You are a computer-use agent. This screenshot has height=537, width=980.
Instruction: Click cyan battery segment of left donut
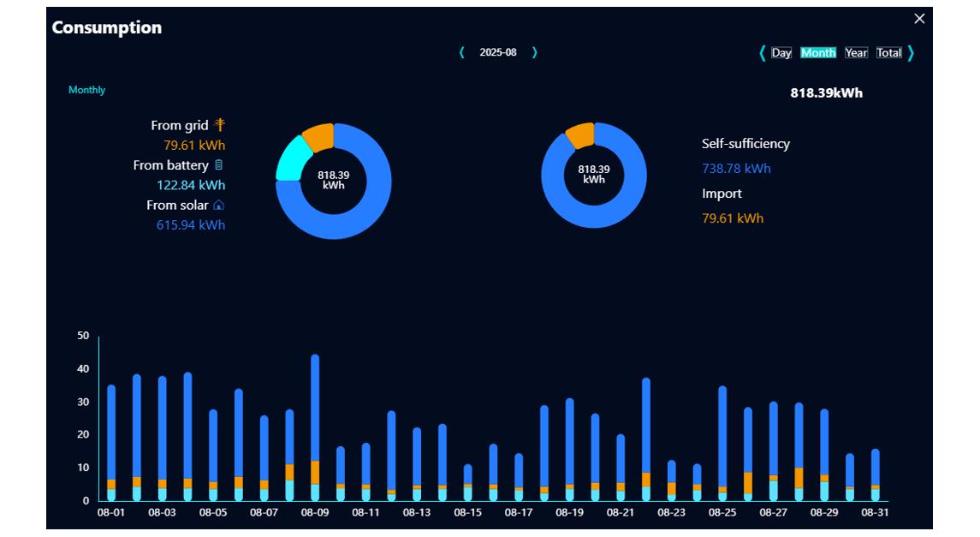(x=291, y=159)
